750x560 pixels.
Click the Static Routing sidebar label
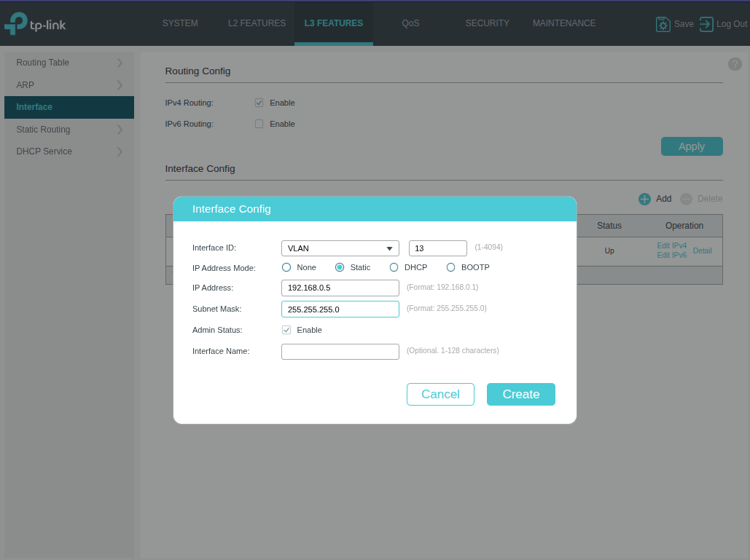43,130
